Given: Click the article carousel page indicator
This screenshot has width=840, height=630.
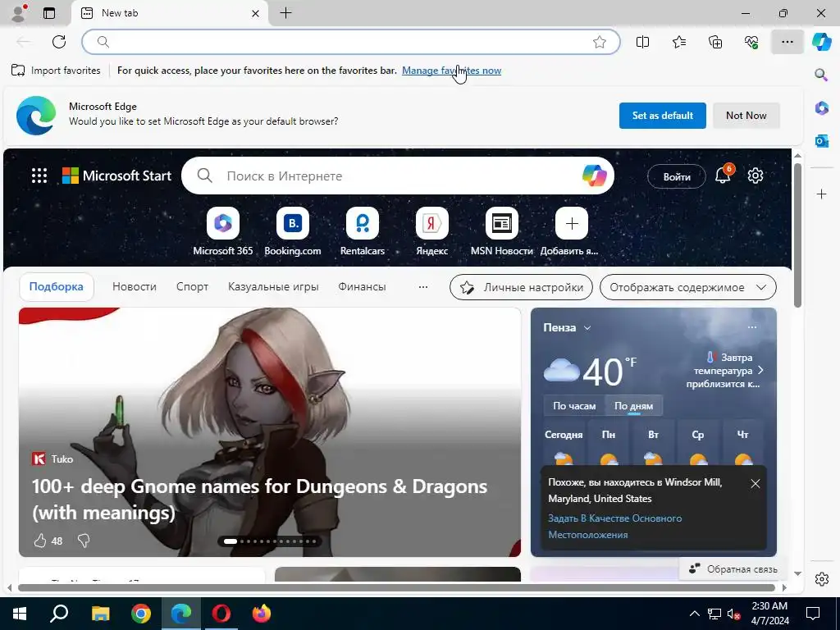Looking at the screenshot, I should (x=269, y=541).
